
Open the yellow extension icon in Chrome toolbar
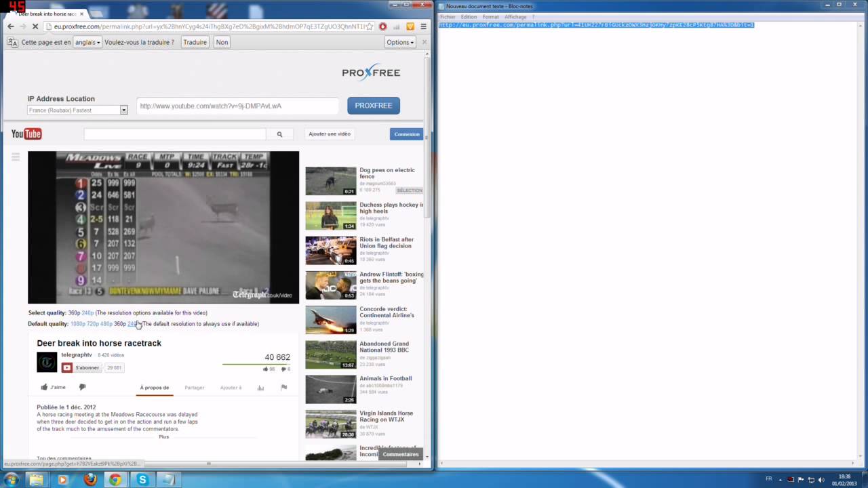coord(410,26)
